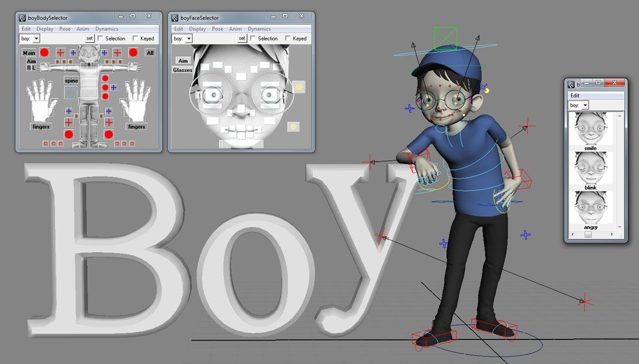Click the red plus right of the legs
Image resolution: width=639 pixels, height=364 pixels.
(109, 122)
